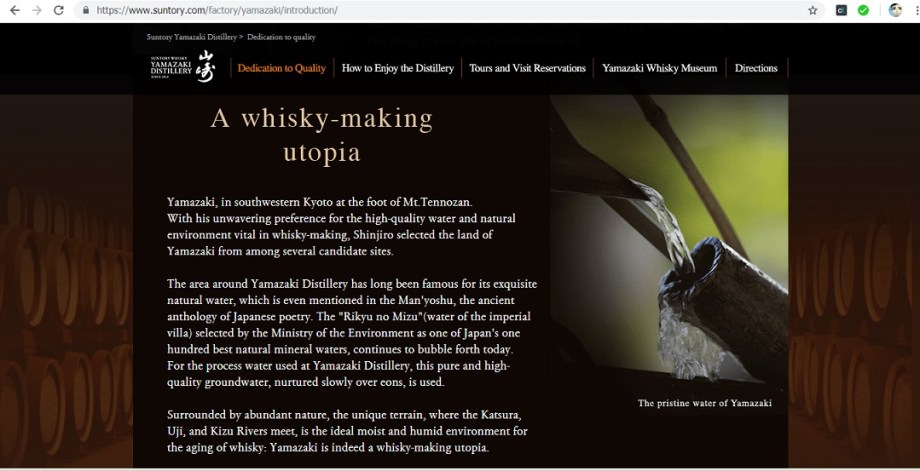Click the 'A whisky-making utopia' heading
The image size is (920, 471).
coord(322,135)
